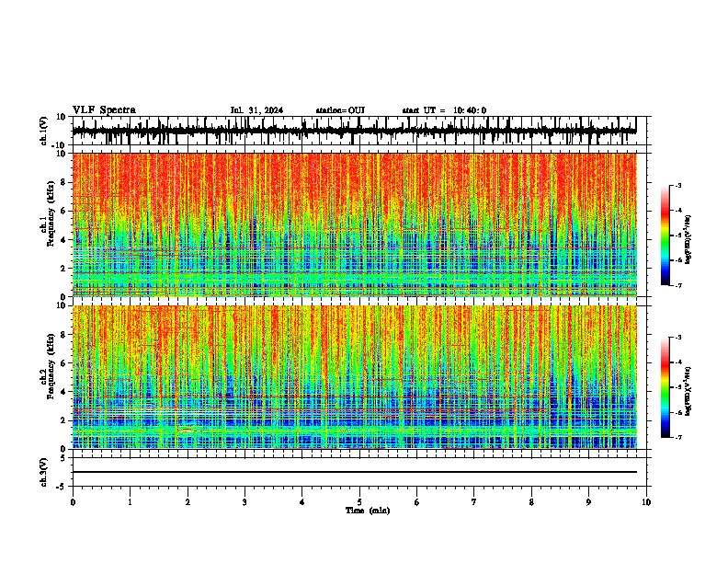Click inside the ch.2 spectrogram panel
The height and width of the screenshot is (563, 728).
[x=354, y=377]
